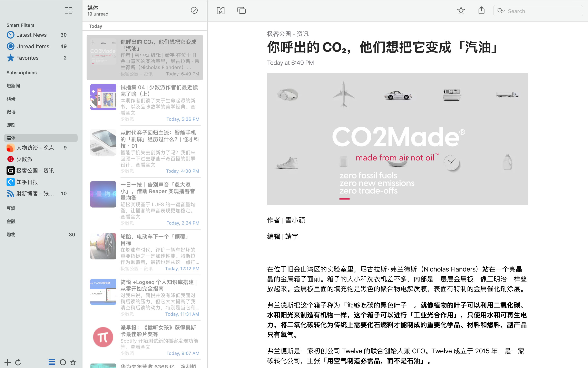Click the 媒体 list header title
Image resolution: width=588 pixels, height=368 pixels.
(92, 8)
